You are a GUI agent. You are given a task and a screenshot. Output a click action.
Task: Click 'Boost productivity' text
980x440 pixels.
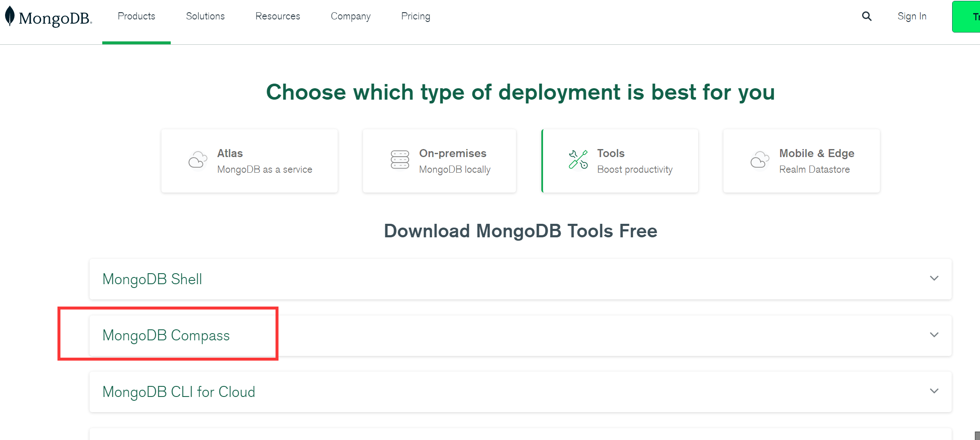pos(635,169)
